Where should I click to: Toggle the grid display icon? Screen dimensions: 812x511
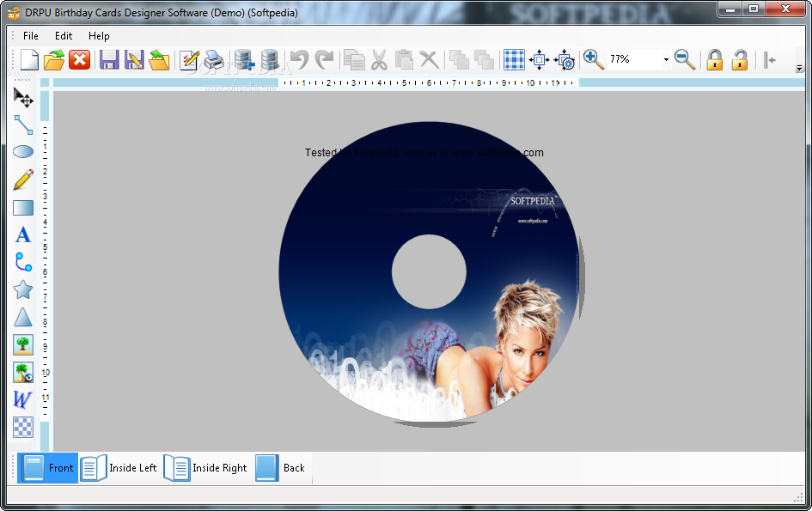point(514,59)
